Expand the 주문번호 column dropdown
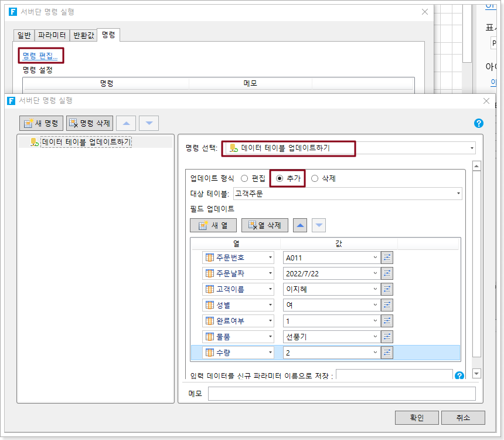 pos(270,257)
